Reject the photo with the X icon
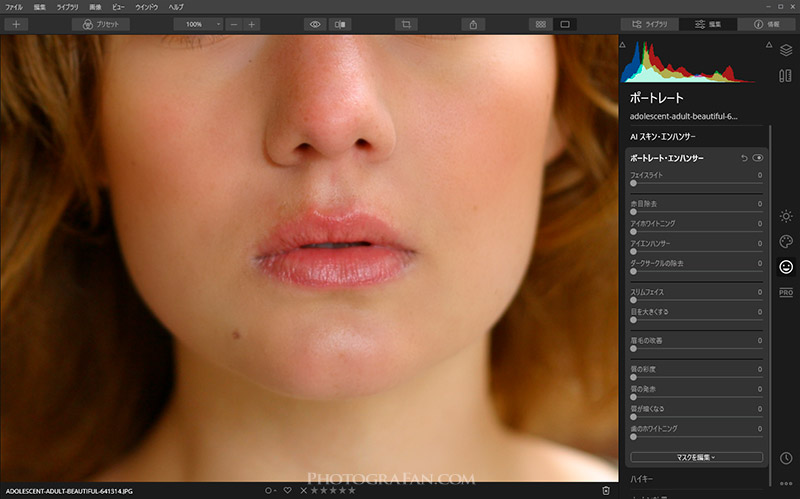 click(x=304, y=490)
